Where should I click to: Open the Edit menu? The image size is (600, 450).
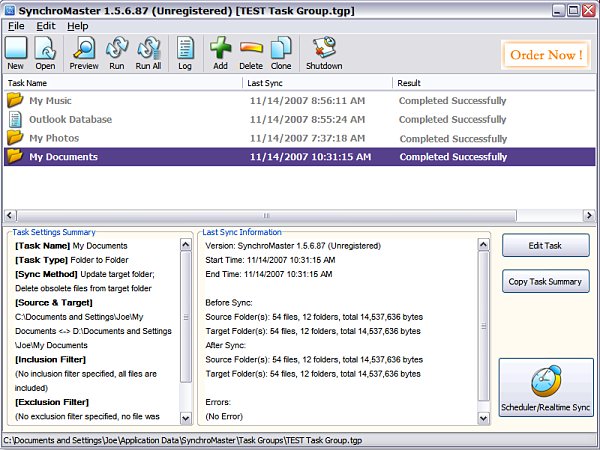coord(46,26)
